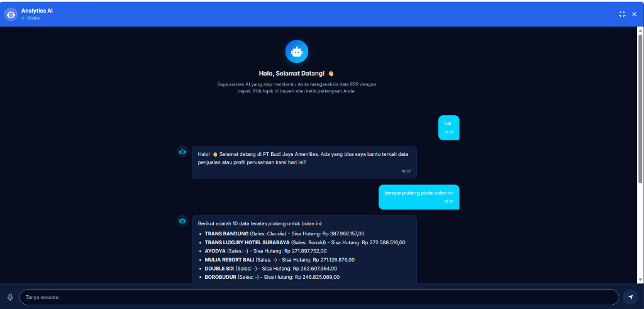Viewport: 644px width, 309px height.
Task: Minimize chat with the collapse icon
Action: click(622, 14)
